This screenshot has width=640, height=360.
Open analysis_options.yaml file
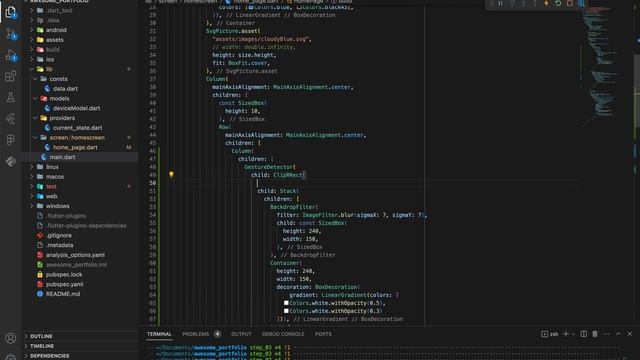[75, 255]
